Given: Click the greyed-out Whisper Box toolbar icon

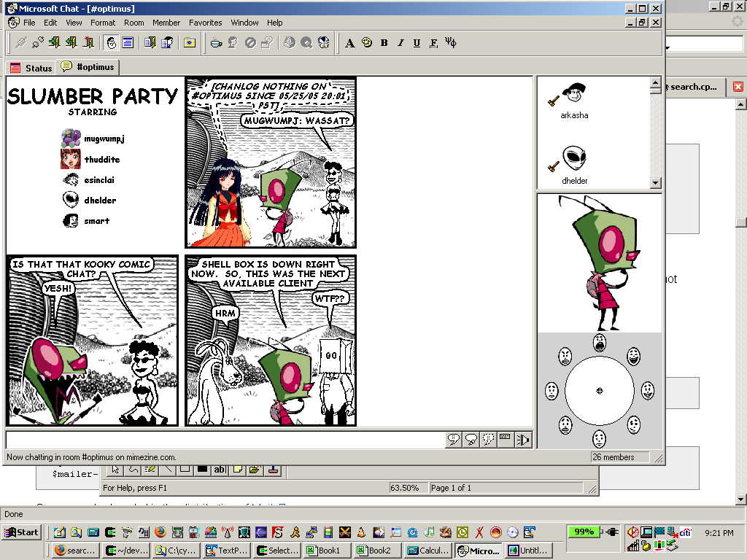Looking at the screenshot, I should (267, 43).
